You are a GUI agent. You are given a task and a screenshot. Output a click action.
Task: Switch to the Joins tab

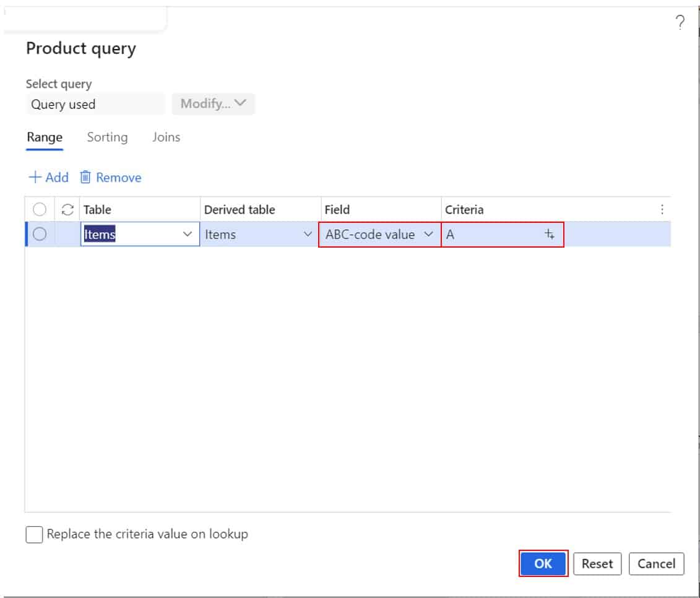coord(166,137)
